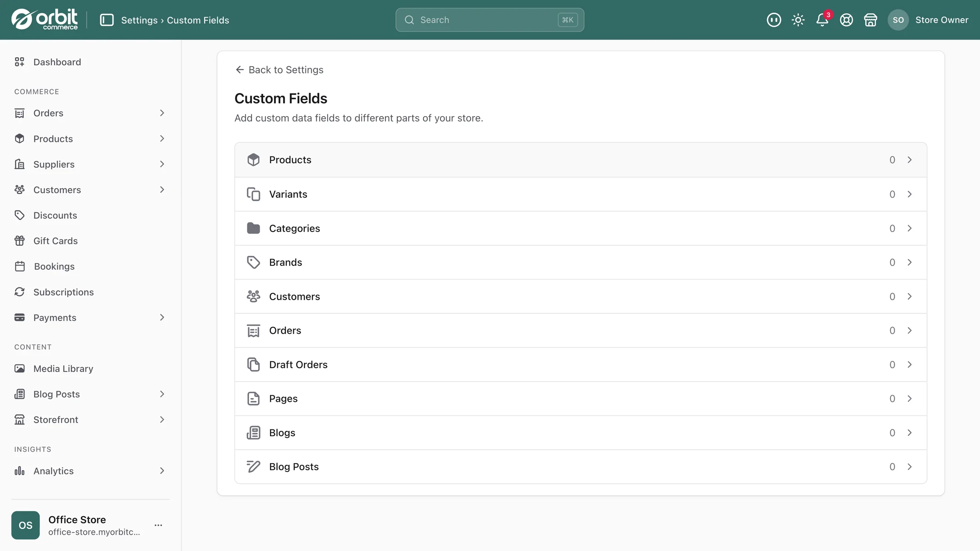Click the Media Library image icon
This screenshot has width=980, height=551.
[x=20, y=369]
